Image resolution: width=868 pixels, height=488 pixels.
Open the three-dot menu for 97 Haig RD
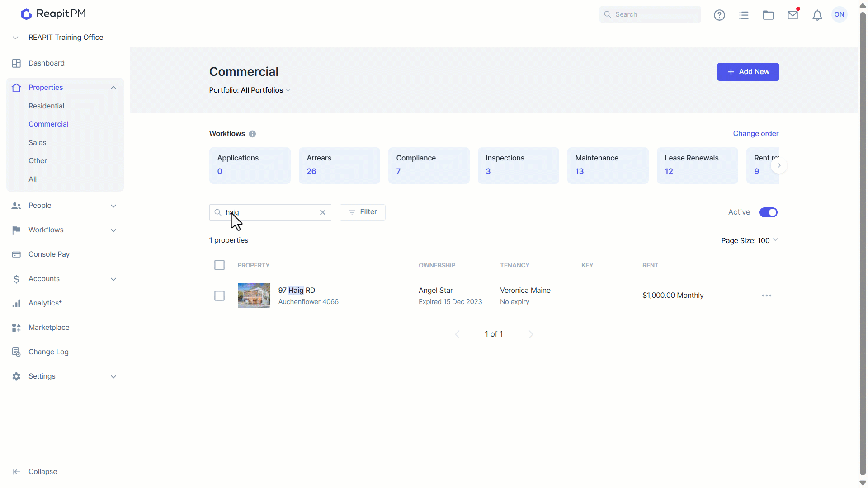(x=767, y=296)
